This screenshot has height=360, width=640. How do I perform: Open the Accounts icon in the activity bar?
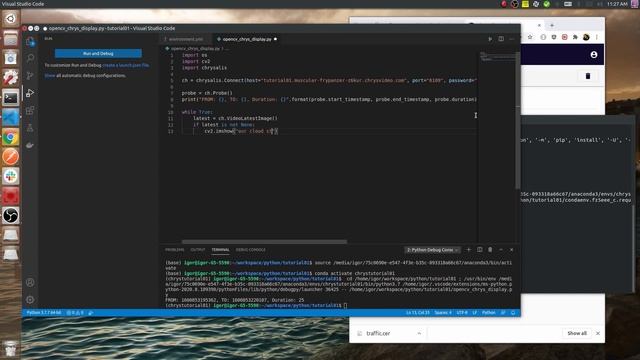[30, 282]
